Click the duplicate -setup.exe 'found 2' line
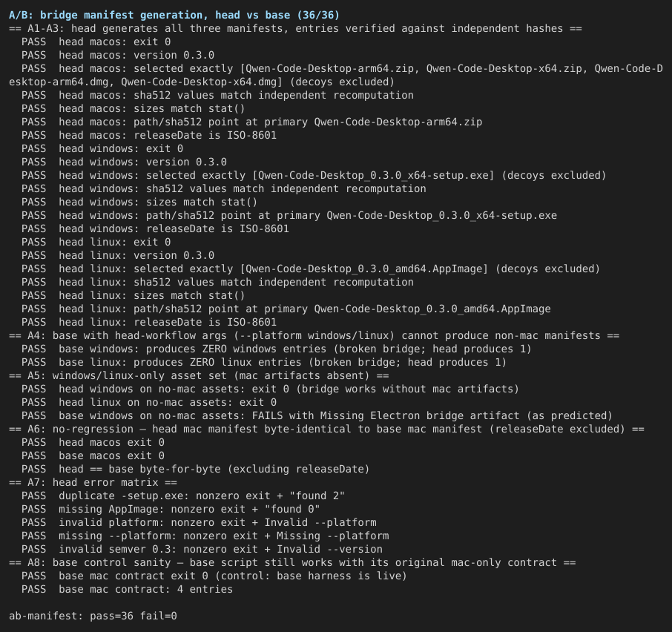The width and height of the screenshot is (672, 632). tap(183, 496)
